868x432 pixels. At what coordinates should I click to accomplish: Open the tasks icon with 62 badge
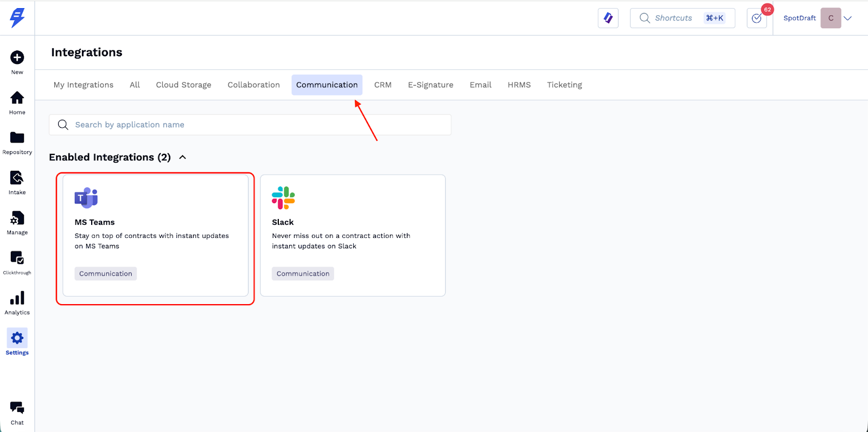tap(757, 18)
